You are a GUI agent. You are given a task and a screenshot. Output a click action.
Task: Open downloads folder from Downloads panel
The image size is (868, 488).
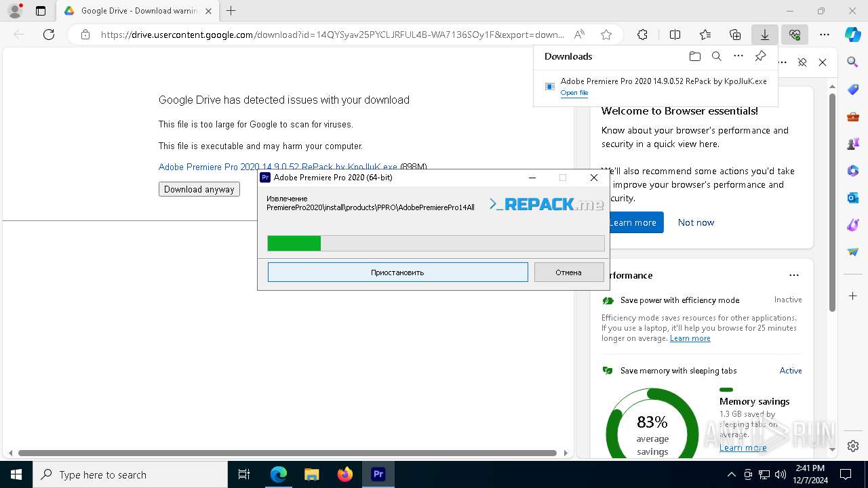click(695, 56)
